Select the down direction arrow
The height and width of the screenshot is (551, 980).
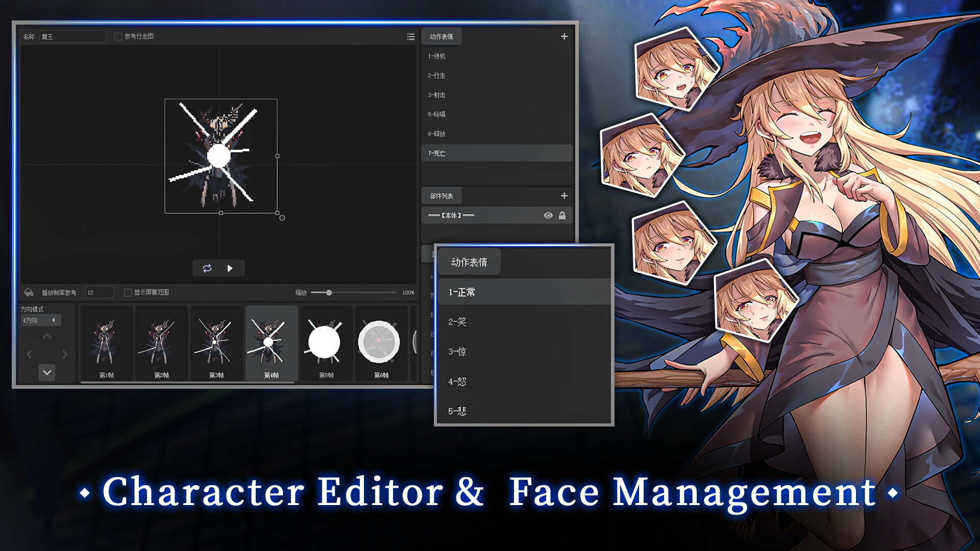click(47, 372)
